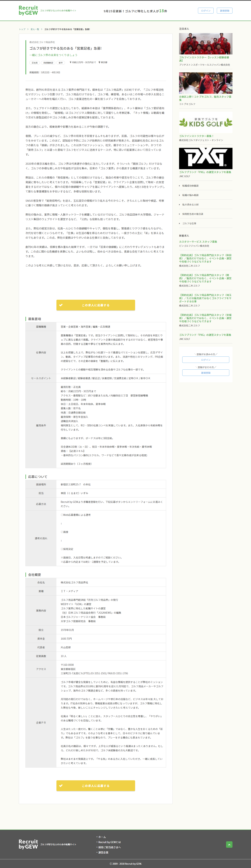Click arrow bullet beside 転職成功体験談
This screenshot has width=251, height=868.
179,186
